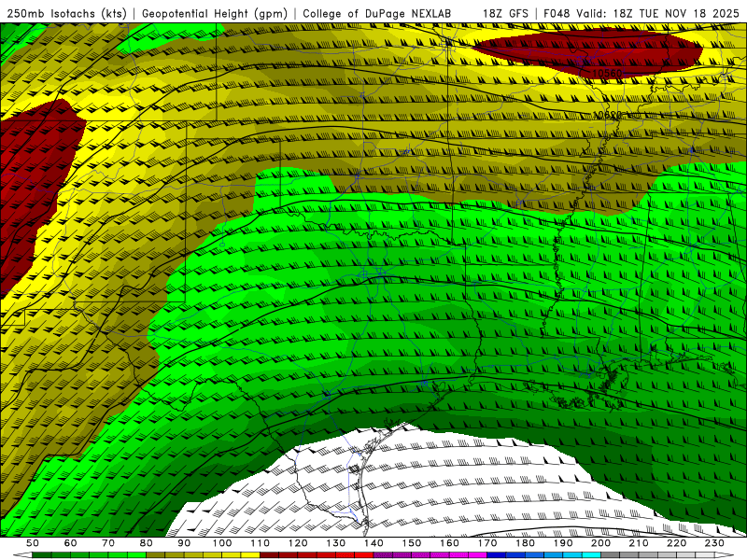Click the 50 label on color scale
The width and height of the screenshot is (747, 560).
point(33,543)
